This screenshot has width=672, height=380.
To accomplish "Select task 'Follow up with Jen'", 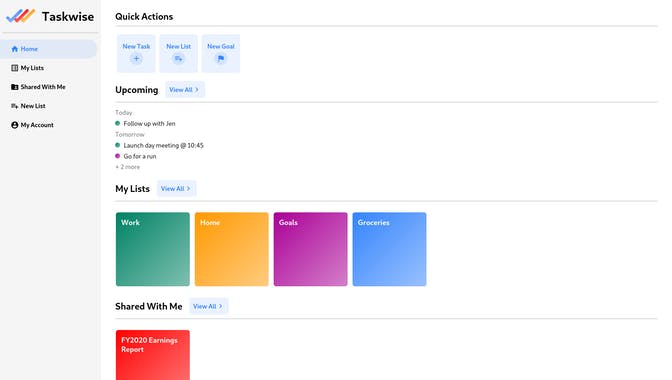I will click(149, 123).
